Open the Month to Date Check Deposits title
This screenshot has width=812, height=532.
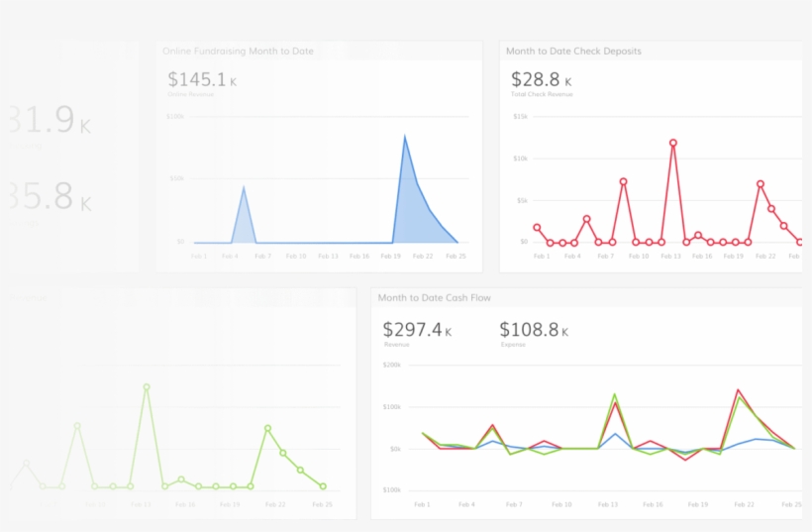[573, 51]
